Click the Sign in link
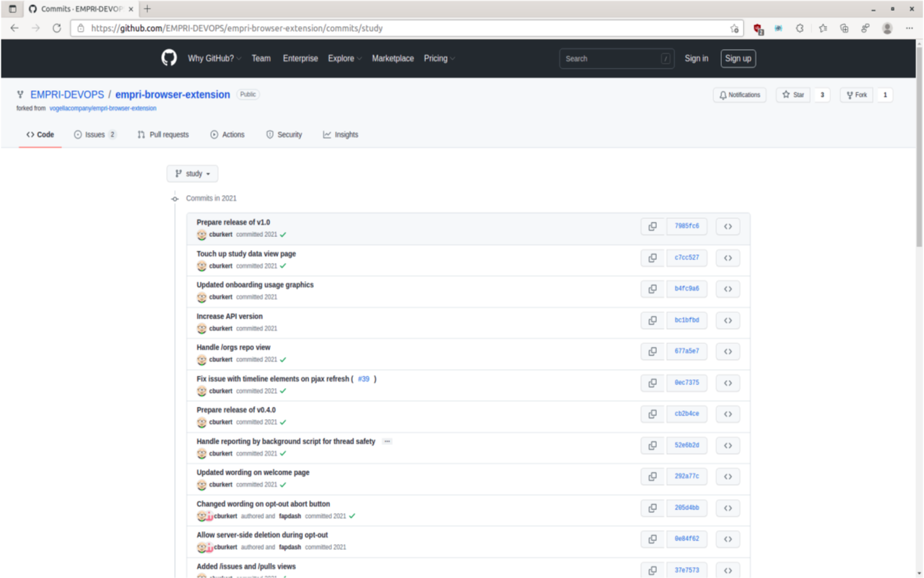The height and width of the screenshot is (578, 924). pyautogui.click(x=697, y=59)
